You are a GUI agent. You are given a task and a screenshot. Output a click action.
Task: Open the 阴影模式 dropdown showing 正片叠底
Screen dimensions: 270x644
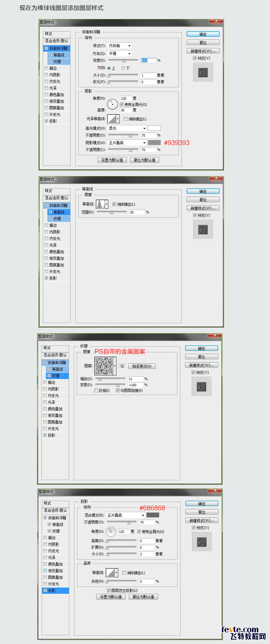(127, 143)
